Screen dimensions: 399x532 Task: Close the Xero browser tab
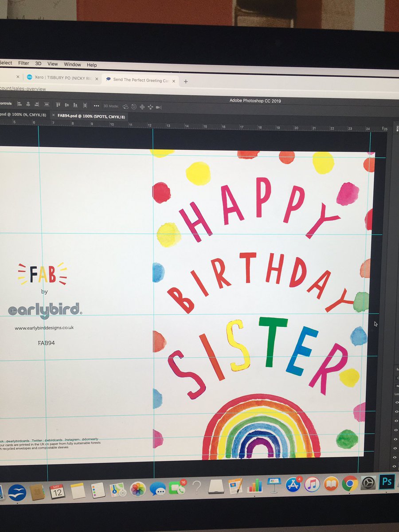[x=97, y=78]
